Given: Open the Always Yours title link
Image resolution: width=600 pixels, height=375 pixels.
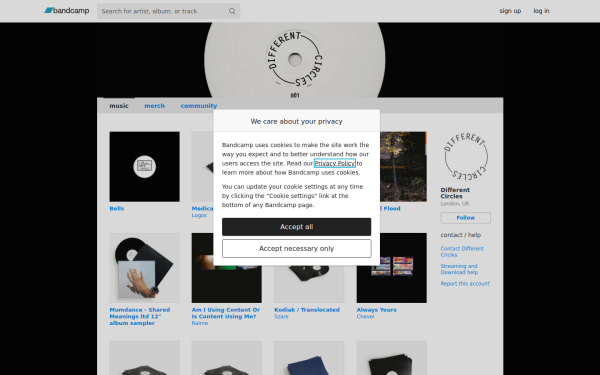Looking at the screenshot, I should click(x=377, y=310).
